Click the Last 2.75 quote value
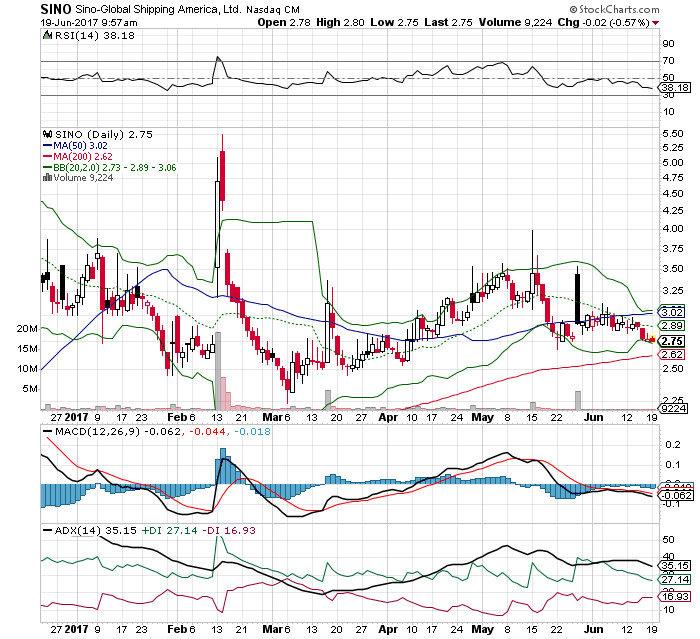 click(448, 22)
